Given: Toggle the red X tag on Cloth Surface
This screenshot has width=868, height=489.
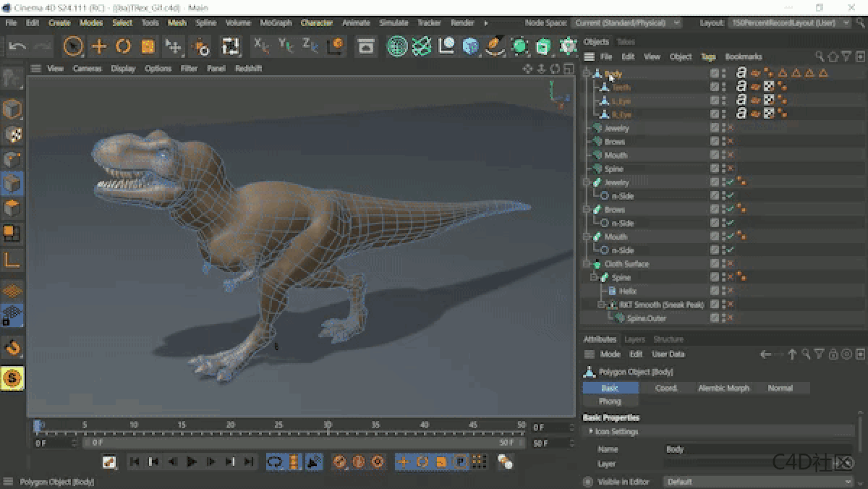Looking at the screenshot, I should point(730,264).
